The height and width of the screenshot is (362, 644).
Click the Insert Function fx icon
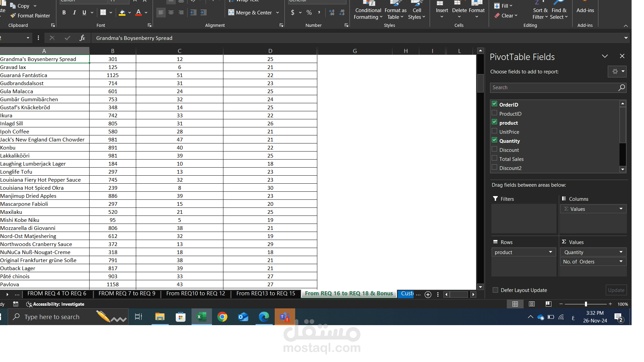(82, 38)
